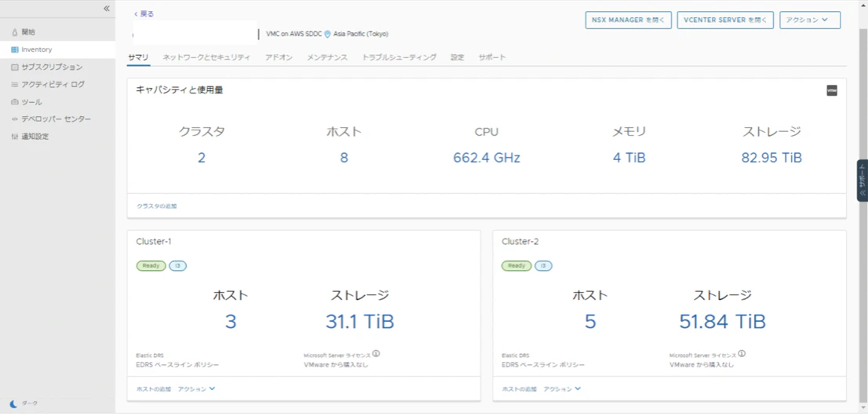
Task: Click NSX MANAGER を開く button
Action: click(629, 20)
